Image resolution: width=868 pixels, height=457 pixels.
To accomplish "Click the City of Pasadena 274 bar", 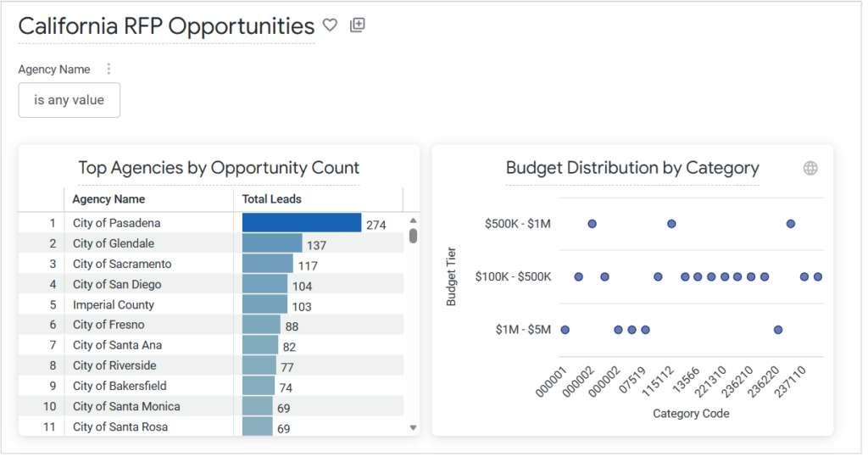I will (x=302, y=223).
